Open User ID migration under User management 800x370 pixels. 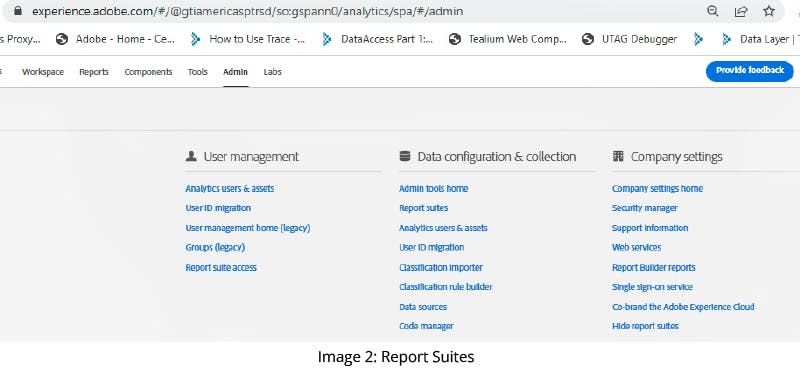click(218, 208)
